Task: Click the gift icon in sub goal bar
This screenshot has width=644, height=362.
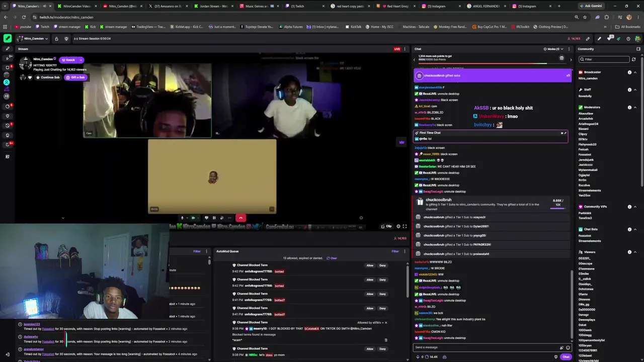Action: [x=561, y=58]
